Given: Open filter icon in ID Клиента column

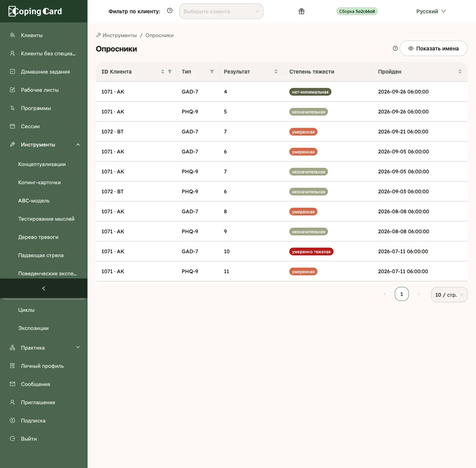Looking at the screenshot, I should tap(170, 71).
